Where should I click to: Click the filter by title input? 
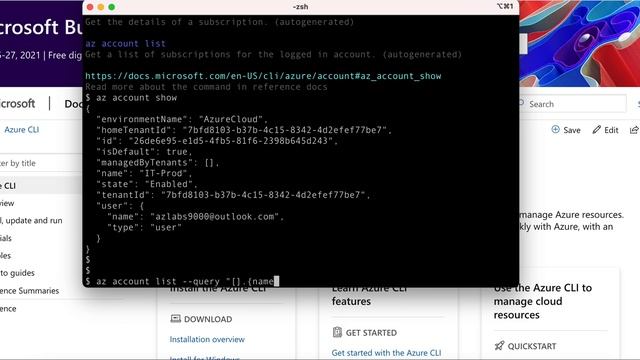point(41,163)
